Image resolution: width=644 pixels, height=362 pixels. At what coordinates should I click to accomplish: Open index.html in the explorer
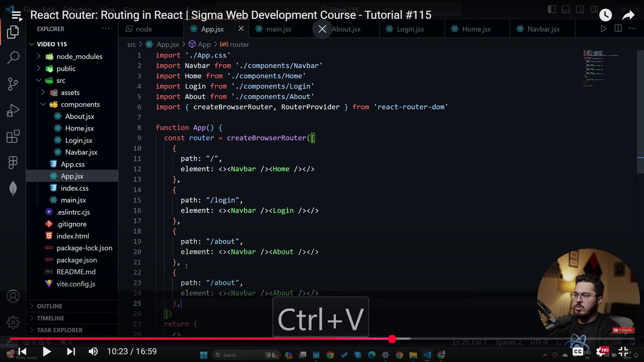coord(72,236)
